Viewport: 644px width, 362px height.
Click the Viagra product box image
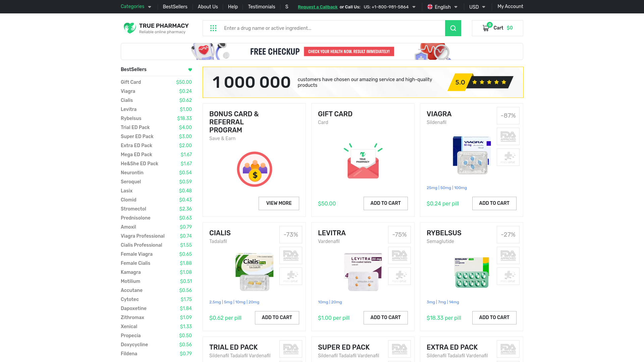[x=472, y=155]
